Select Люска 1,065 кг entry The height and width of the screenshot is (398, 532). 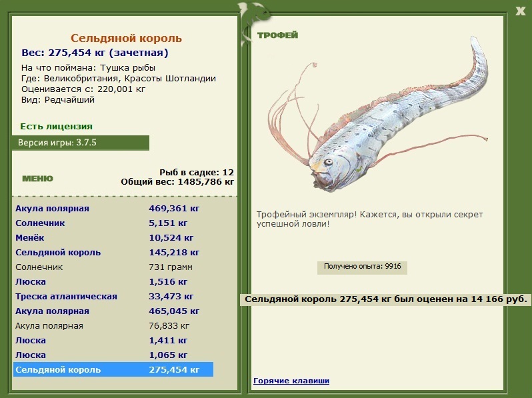[113, 355]
